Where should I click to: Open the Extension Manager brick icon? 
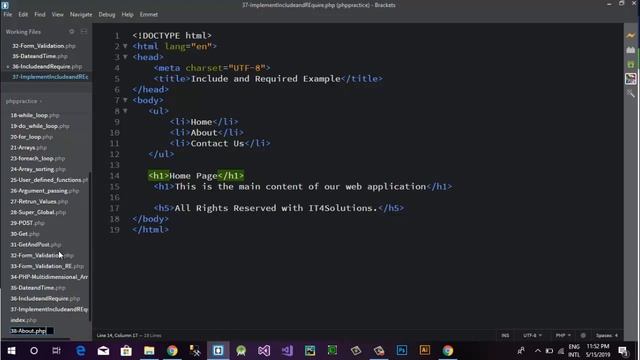click(x=631, y=50)
